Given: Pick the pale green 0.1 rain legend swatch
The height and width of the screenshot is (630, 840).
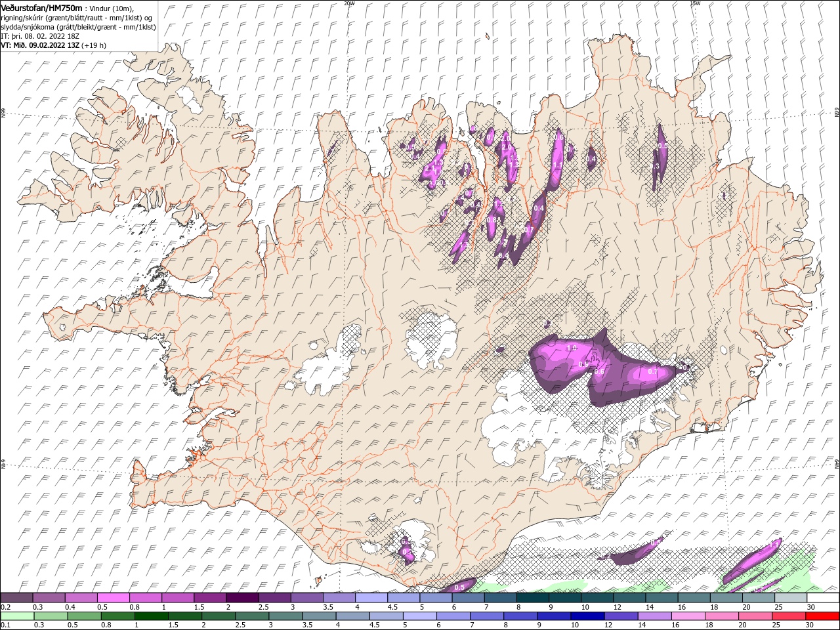Looking at the screenshot, I should [x=17, y=616].
